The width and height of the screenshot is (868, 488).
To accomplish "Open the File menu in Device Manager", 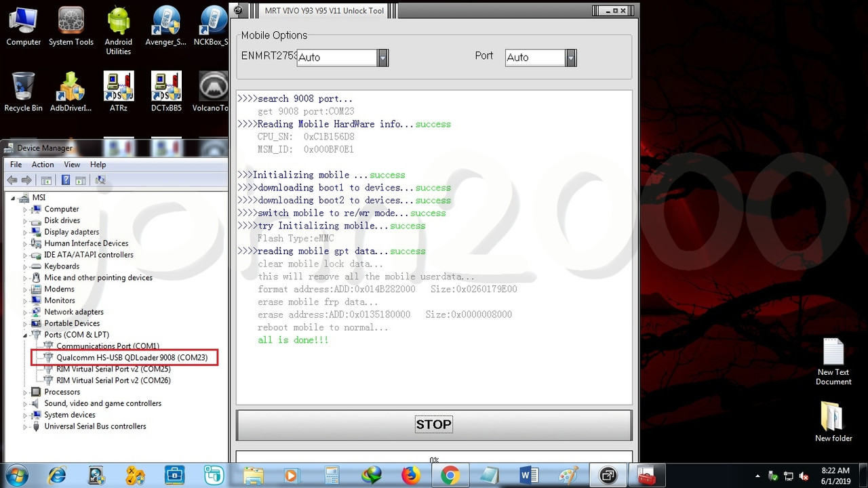I will click(16, 165).
